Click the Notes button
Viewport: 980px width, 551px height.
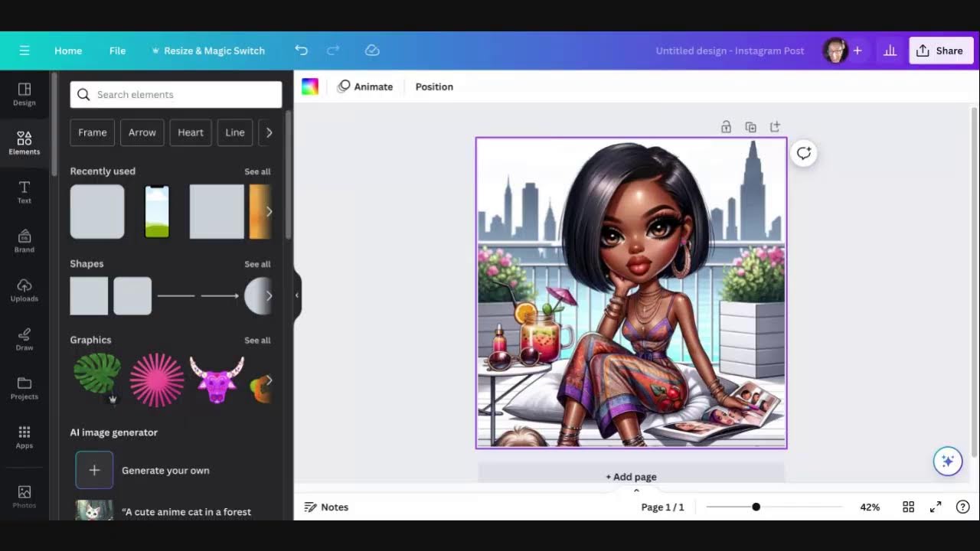tap(326, 507)
